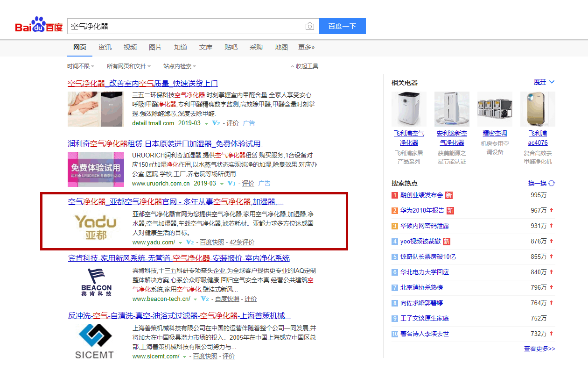The height and width of the screenshot is (378, 588).
Task: Click 换一换 to refresh hot searches
Action: 537,183
